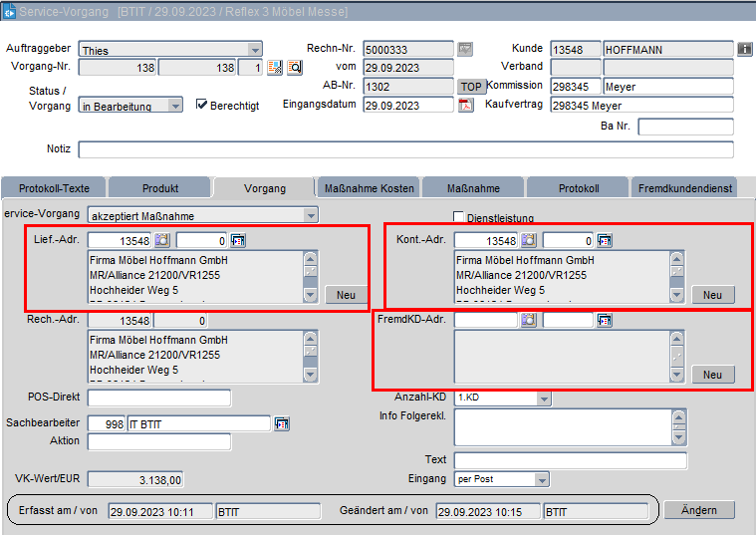756x535 pixels.
Task: Expand the Status dropdown 'in Bearbeitung'
Action: click(175, 106)
